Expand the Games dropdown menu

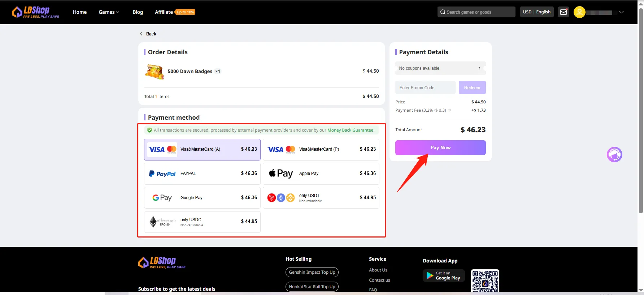[109, 12]
